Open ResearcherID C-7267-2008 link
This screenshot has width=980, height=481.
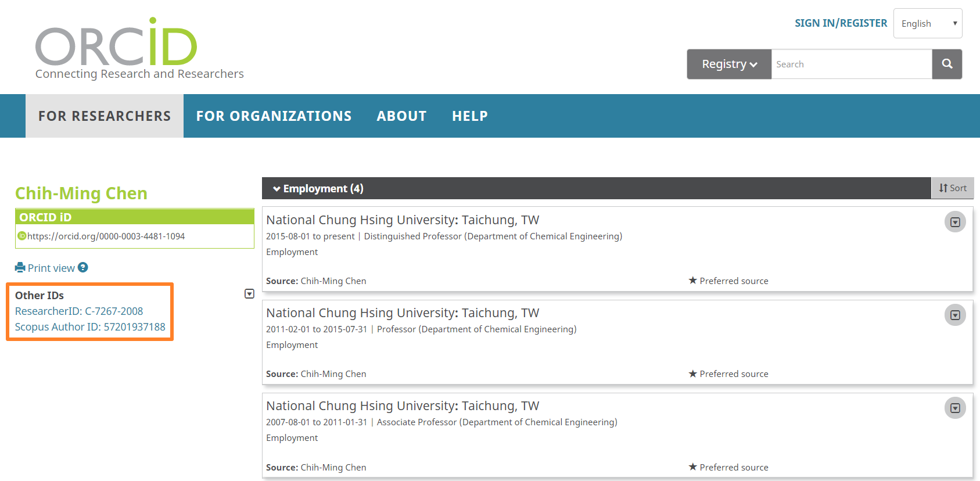click(x=79, y=311)
